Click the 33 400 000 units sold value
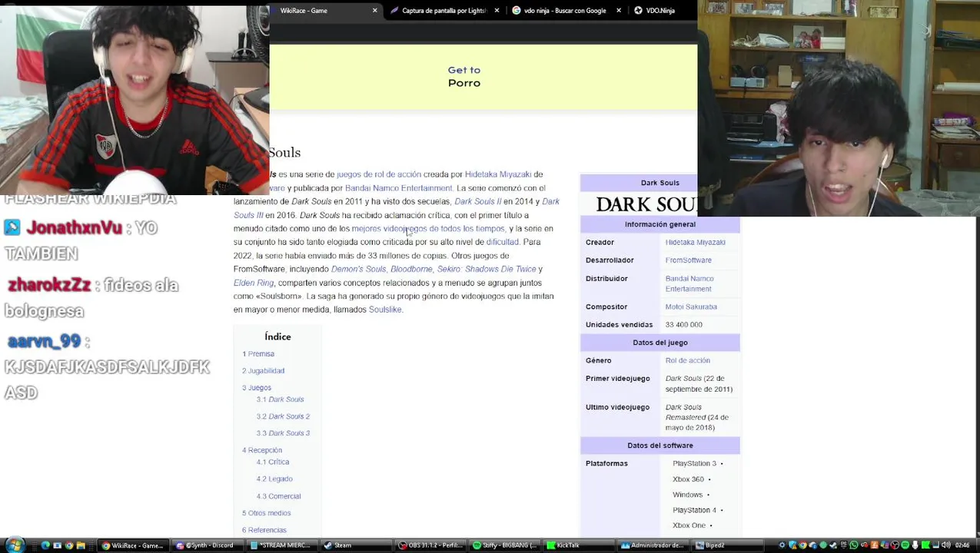The height and width of the screenshot is (553, 980). (x=683, y=325)
